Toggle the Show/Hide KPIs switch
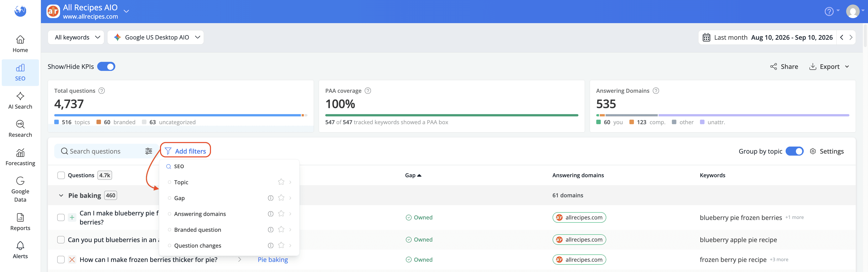 tap(106, 66)
